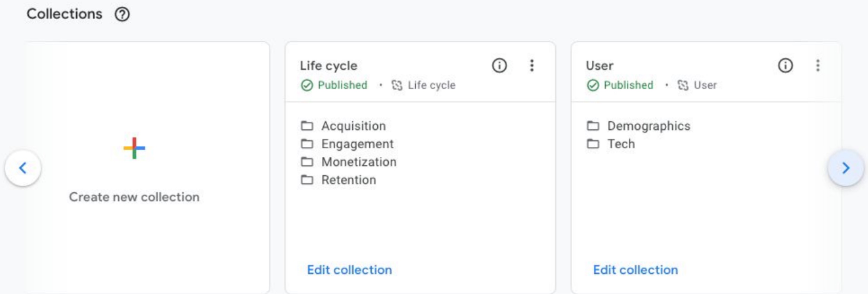Select the Acquisition folder
This screenshot has width=868, height=294.
[x=353, y=126]
